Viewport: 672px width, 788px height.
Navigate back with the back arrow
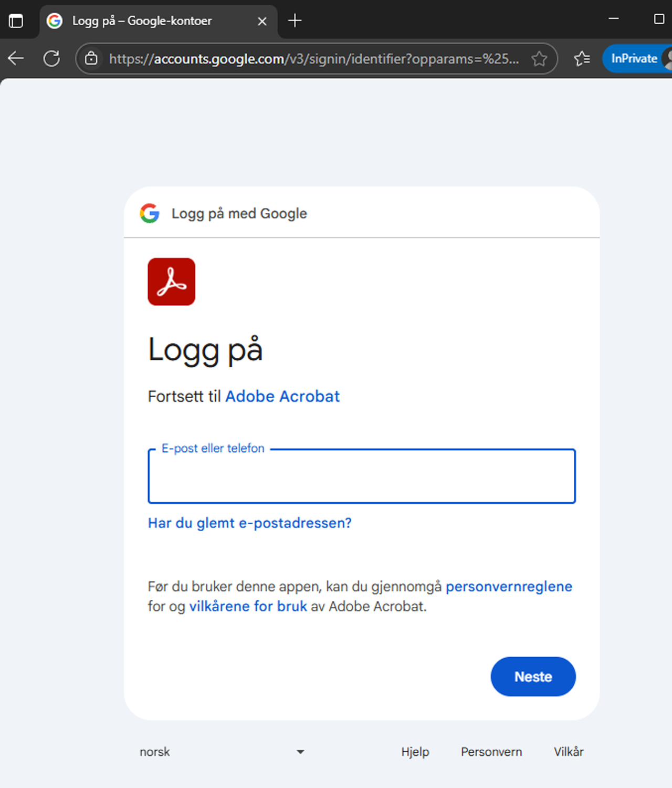point(15,58)
